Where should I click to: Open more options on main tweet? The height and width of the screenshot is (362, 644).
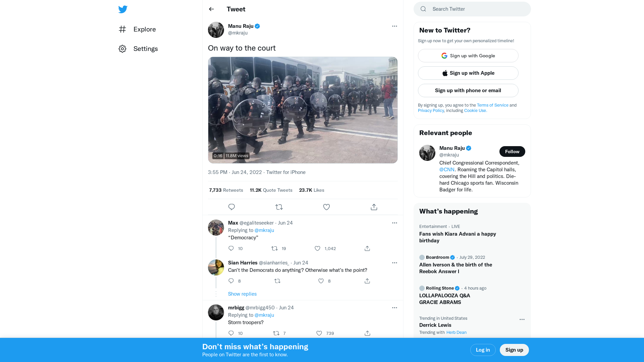(394, 26)
